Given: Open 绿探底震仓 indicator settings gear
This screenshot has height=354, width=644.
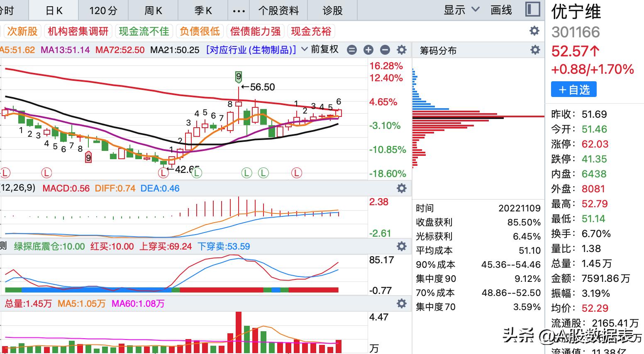Looking at the screenshot, I should click(402, 246).
